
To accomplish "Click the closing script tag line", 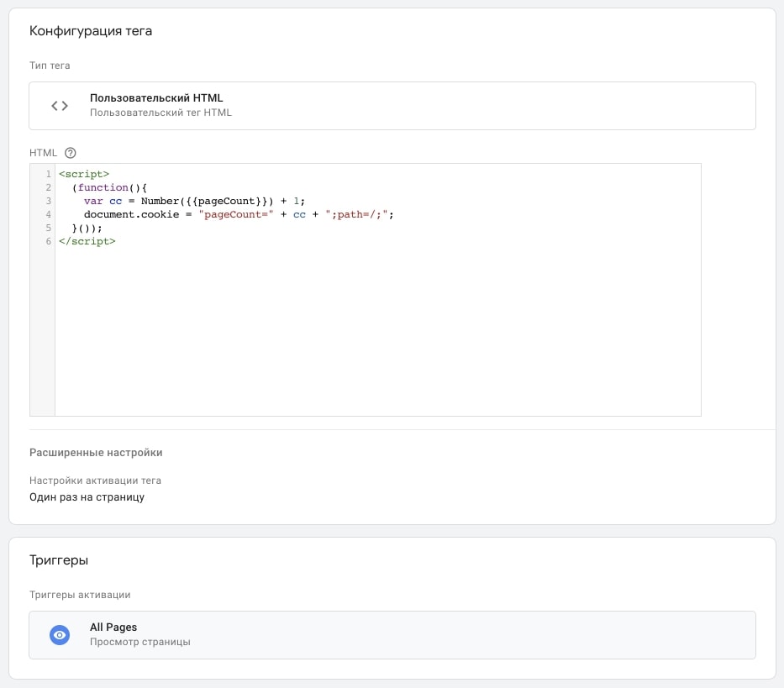I will [x=87, y=241].
